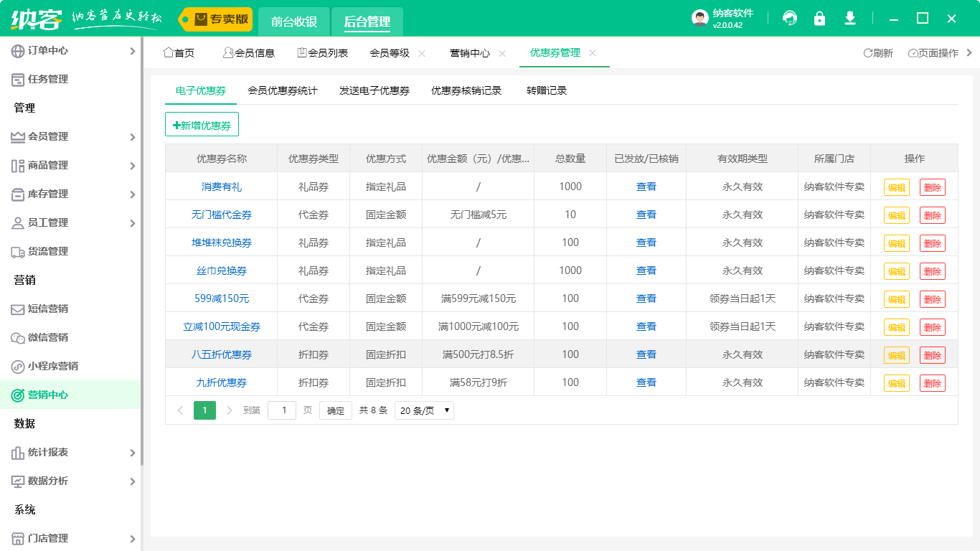
Task: Open the 立减100元现金券 name link
Action: [x=222, y=326]
